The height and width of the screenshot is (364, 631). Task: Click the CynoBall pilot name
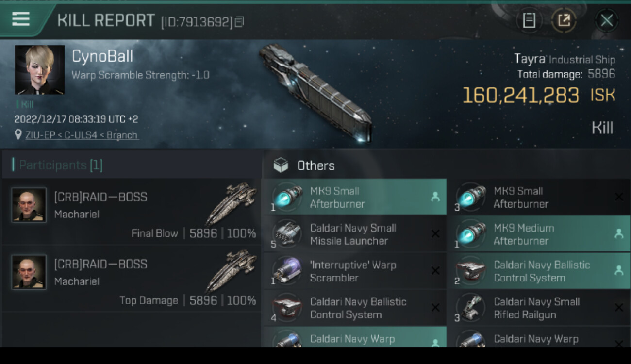click(x=102, y=56)
